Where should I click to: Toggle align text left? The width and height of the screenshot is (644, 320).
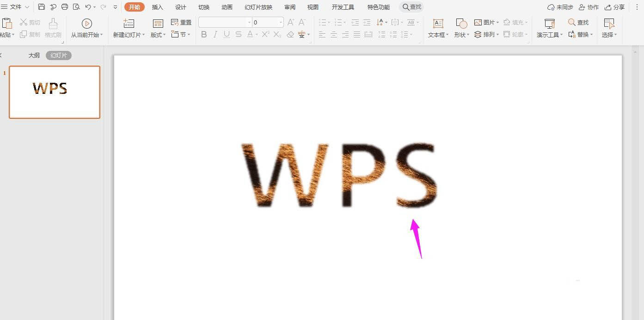(322, 35)
